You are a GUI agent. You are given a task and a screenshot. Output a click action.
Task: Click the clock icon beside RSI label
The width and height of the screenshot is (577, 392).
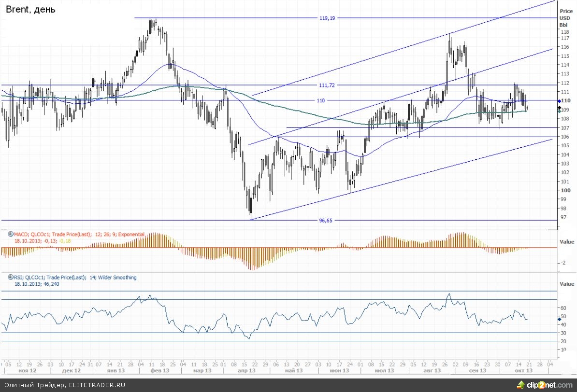click(10, 278)
